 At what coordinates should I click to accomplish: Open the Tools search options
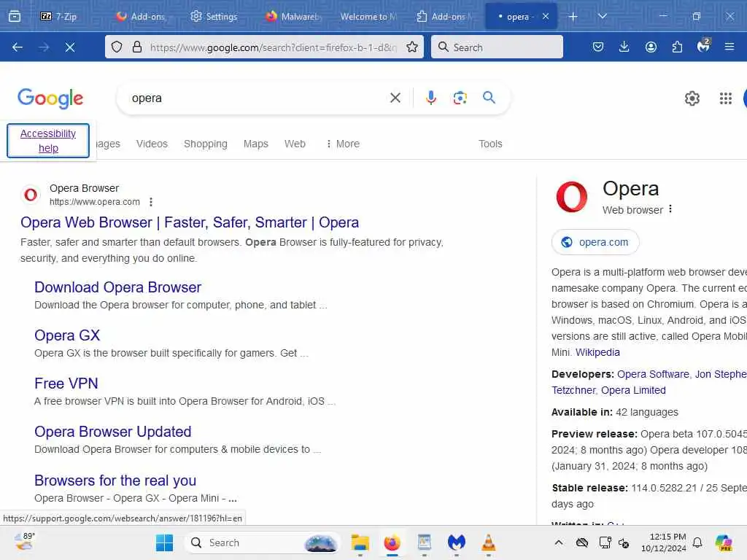click(490, 144)
